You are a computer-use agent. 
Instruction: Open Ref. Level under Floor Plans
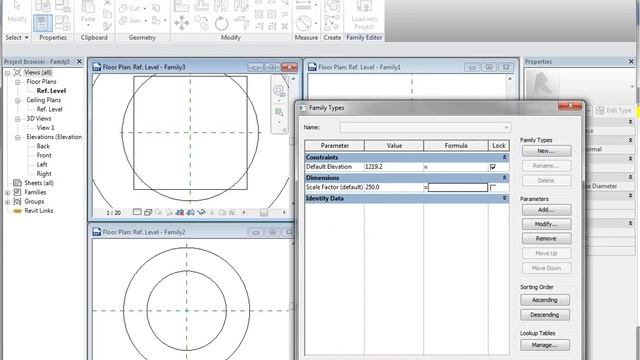click(x=51, y=91)
